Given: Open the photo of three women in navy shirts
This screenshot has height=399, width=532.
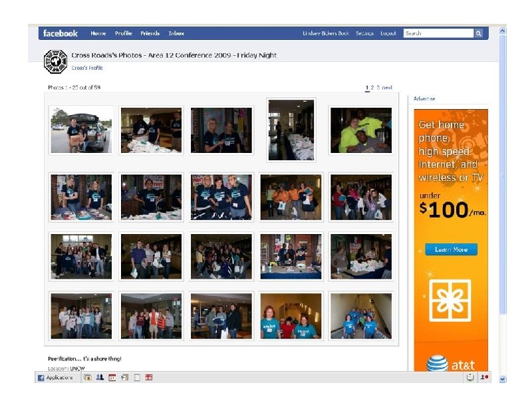Looking at the screenshot, I should pyautogui.click(x=221, y=197).
